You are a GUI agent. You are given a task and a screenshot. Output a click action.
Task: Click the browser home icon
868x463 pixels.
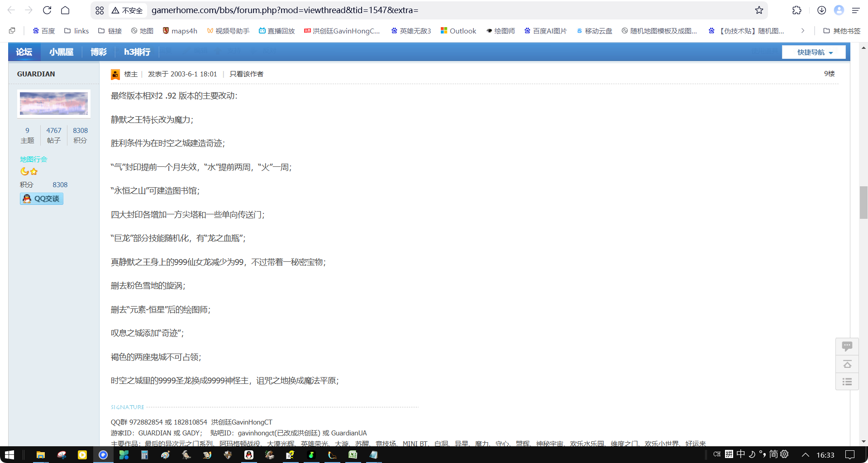click(65, 10)
